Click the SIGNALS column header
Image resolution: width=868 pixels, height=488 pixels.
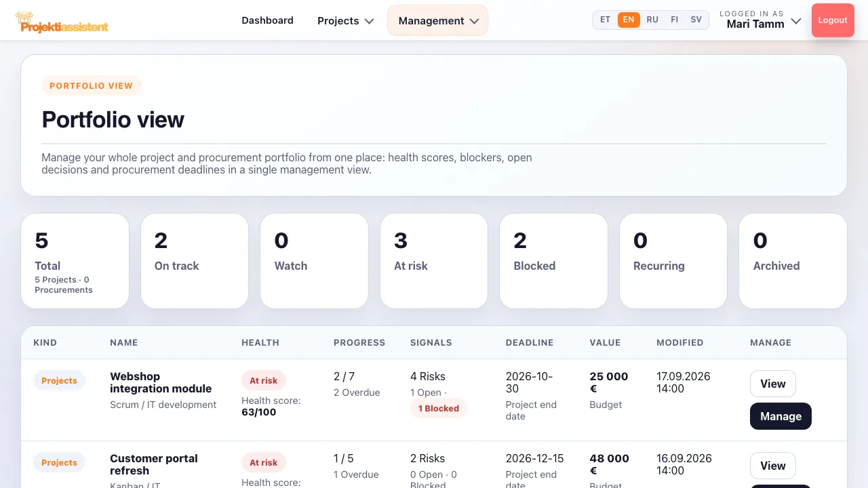[431, 343]
